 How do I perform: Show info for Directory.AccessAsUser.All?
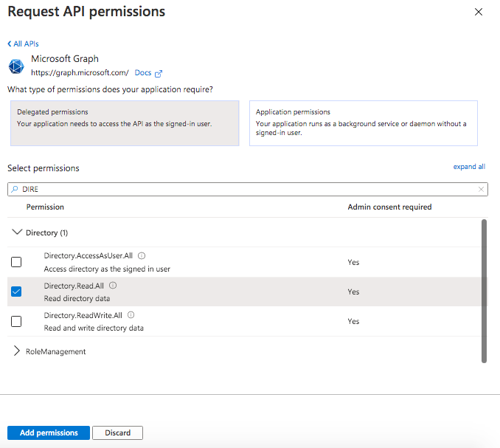point(142,255)
